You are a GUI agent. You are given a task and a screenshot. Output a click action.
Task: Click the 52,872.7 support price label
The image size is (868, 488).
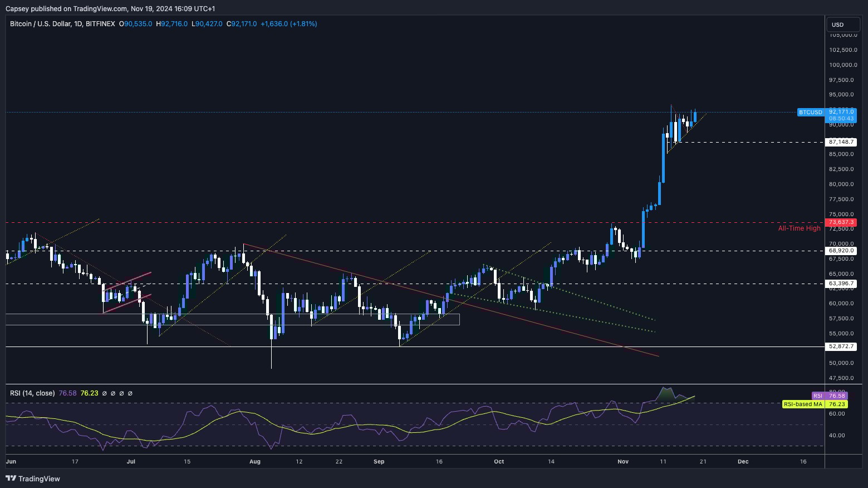[x=841, y=347]
